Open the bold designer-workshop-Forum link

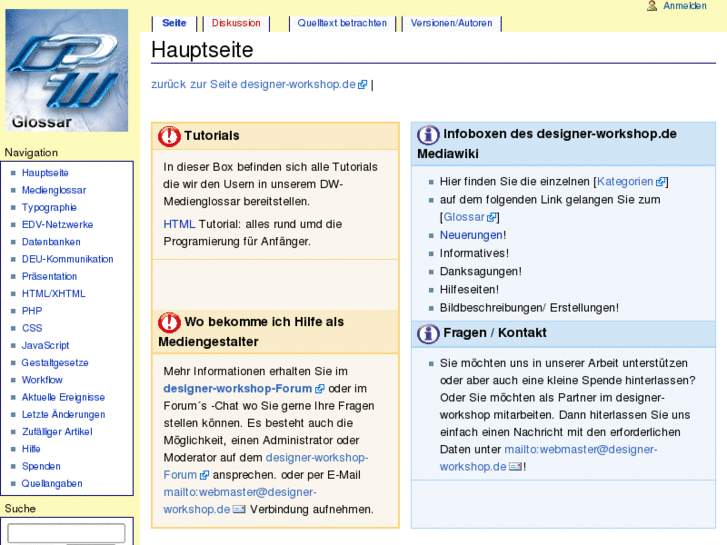pyautogui.click(x=238, y=389)
